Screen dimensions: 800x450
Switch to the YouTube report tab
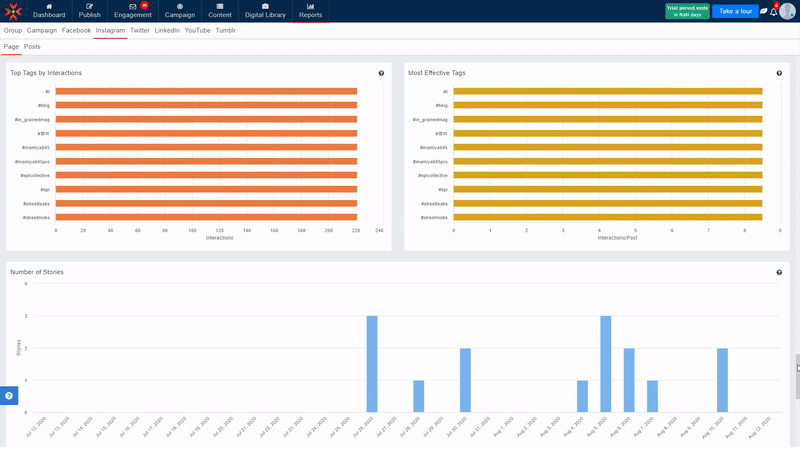[x=197, y=30]
